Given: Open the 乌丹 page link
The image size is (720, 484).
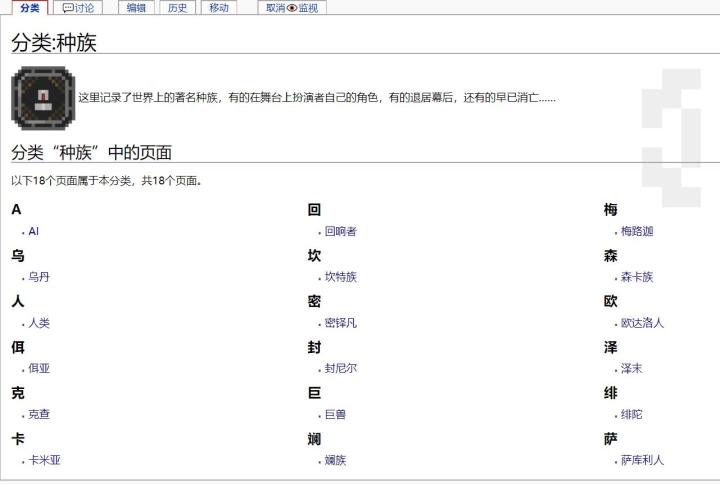Looking at the screenshot, I should pyautogui.click(x=39, y=277).
